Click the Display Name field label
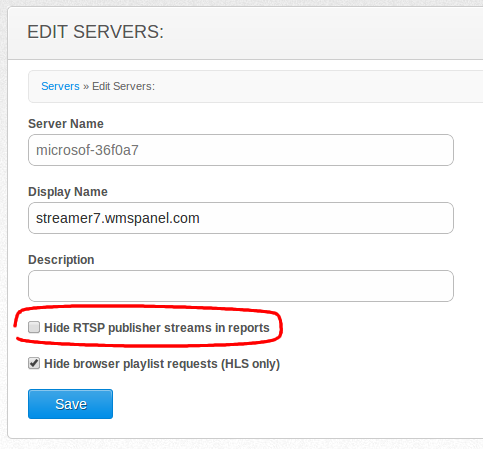 coord(68,192)
